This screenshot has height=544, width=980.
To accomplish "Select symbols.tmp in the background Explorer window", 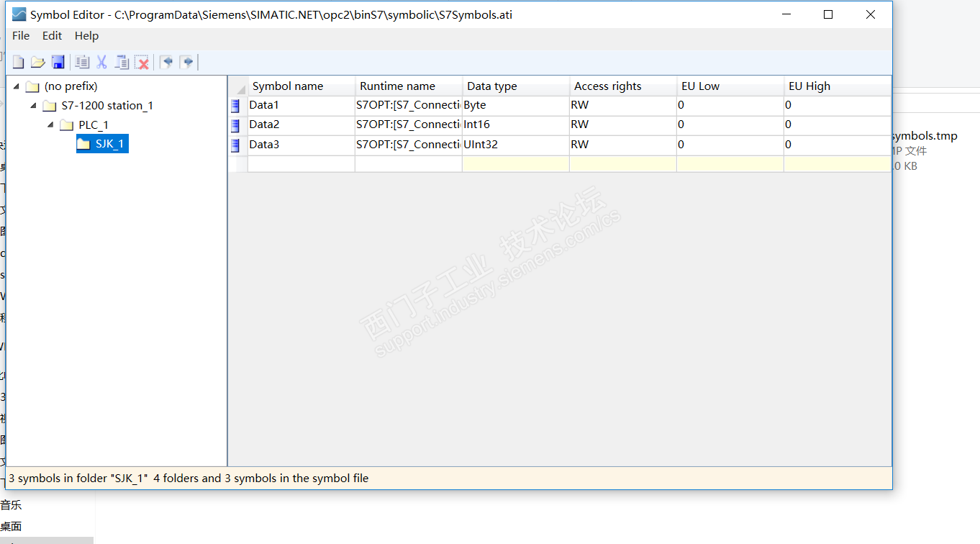I will tap(925, 136).
